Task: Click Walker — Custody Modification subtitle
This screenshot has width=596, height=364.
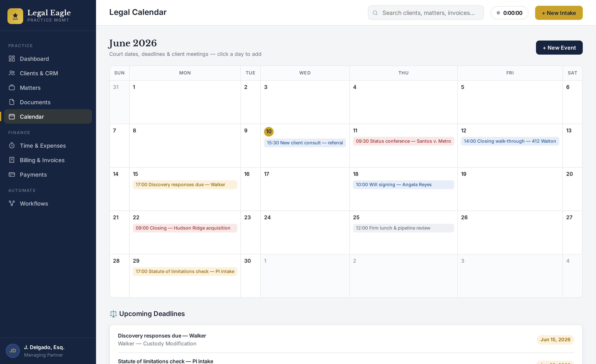Action: 157,344
